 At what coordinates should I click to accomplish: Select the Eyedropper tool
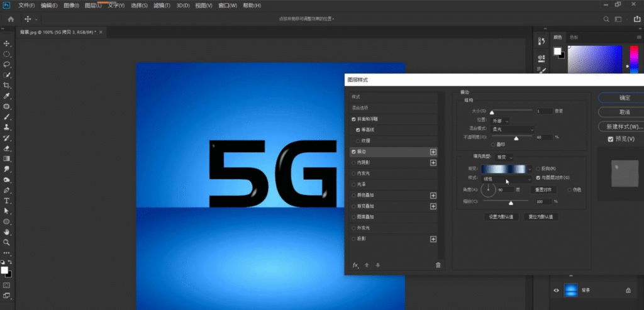tap(6, 96)
